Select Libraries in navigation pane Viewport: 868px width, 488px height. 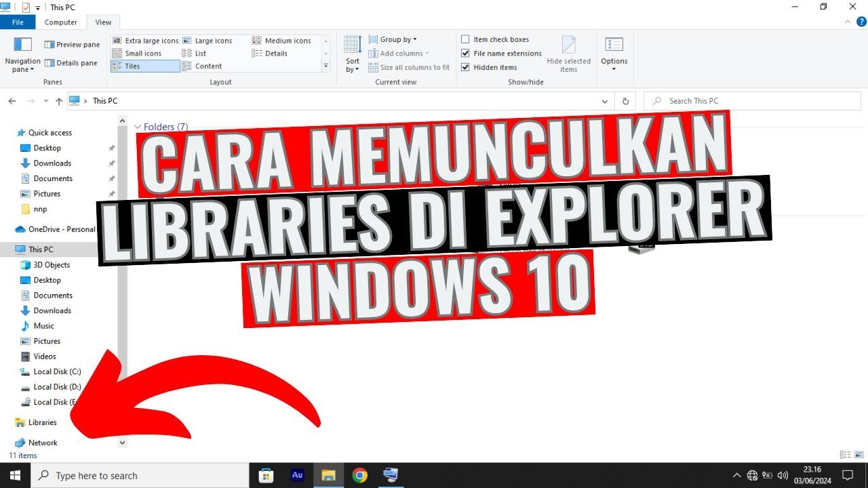click(x=42, y=422)
